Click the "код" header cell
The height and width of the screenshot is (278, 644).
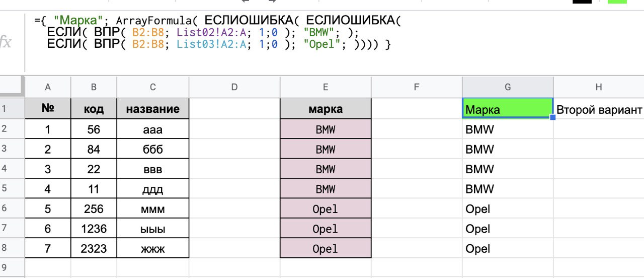[94, 109]
